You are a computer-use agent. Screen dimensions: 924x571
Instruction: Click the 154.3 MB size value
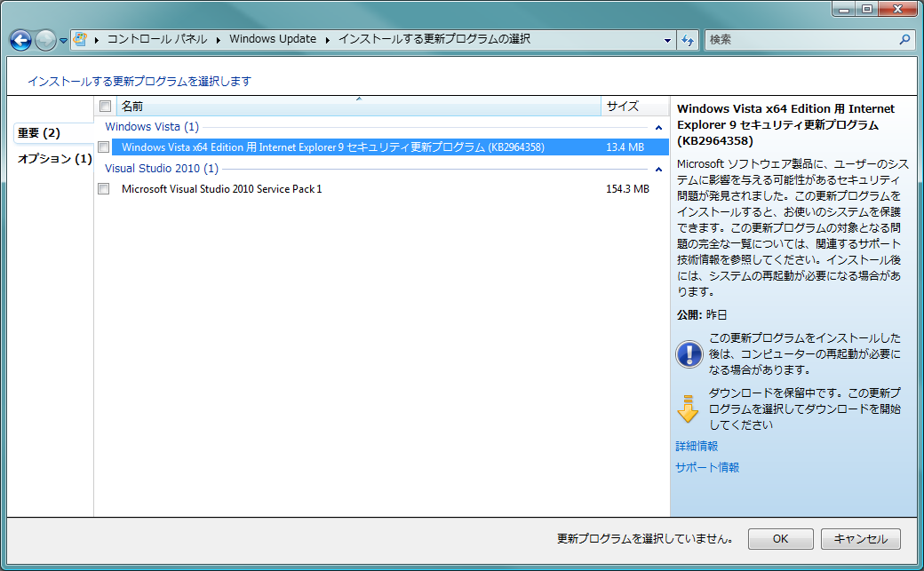[x=627, y=189]
